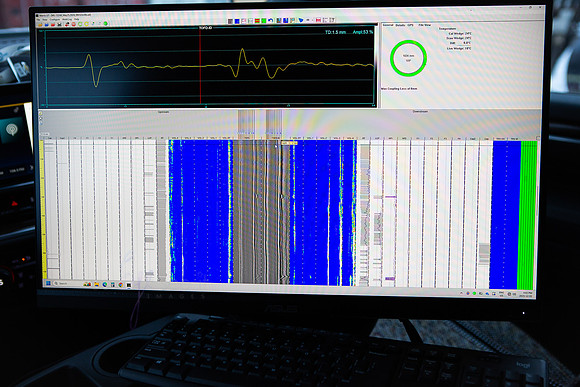This screenshot has height=387, width=580.
Task: Click the solid green ball toolbar icon
Action: click(x=105, y=24)
